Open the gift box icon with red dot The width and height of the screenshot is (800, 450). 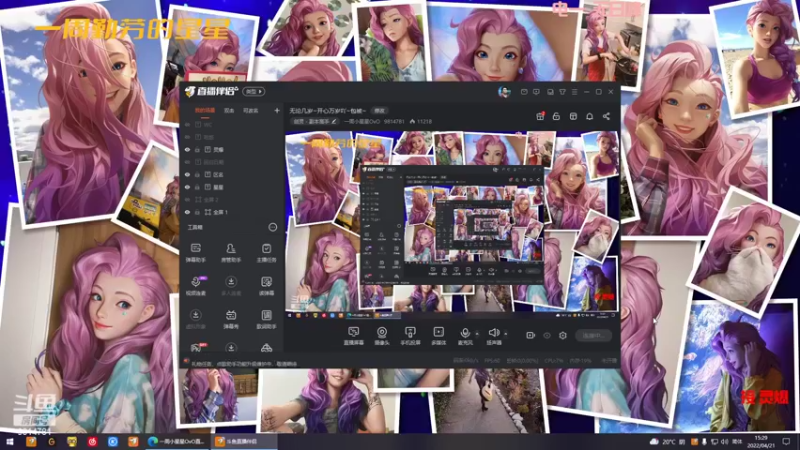(540, 116)
